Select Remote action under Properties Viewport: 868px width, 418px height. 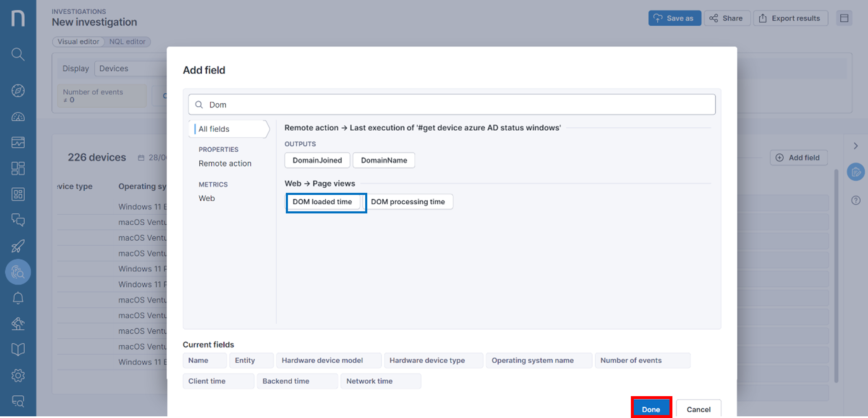(225, 163)
